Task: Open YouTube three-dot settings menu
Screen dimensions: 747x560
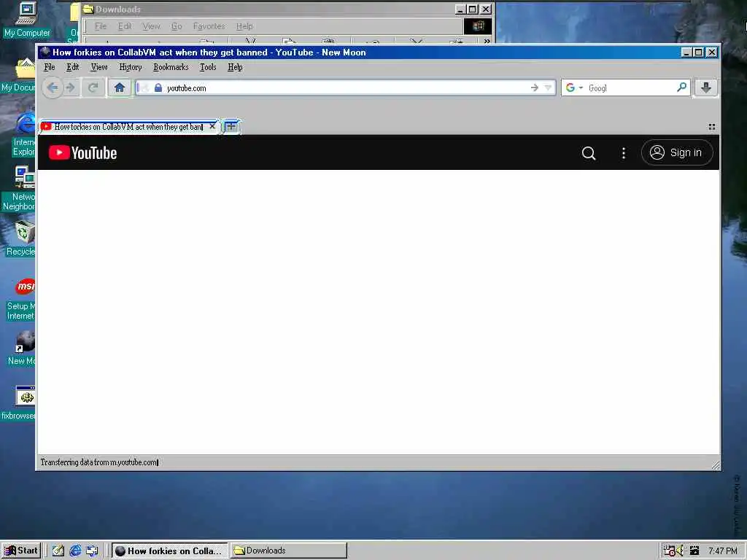Action: [624, 153]
